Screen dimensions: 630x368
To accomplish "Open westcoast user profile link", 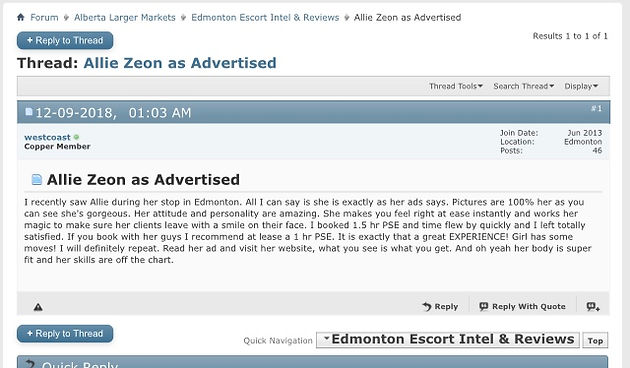I will point(47,137).
